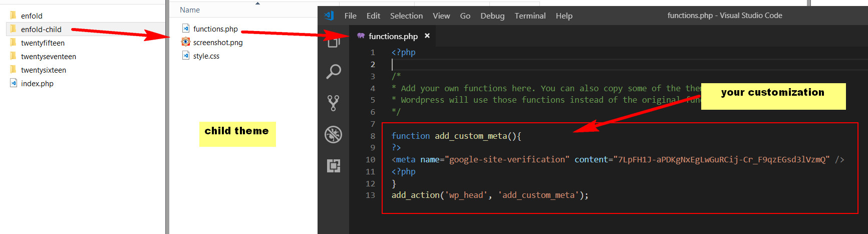Click the window title 'functions.php - Visual Studio Code'
Screen dimensions: 868x234
(725, 16)
